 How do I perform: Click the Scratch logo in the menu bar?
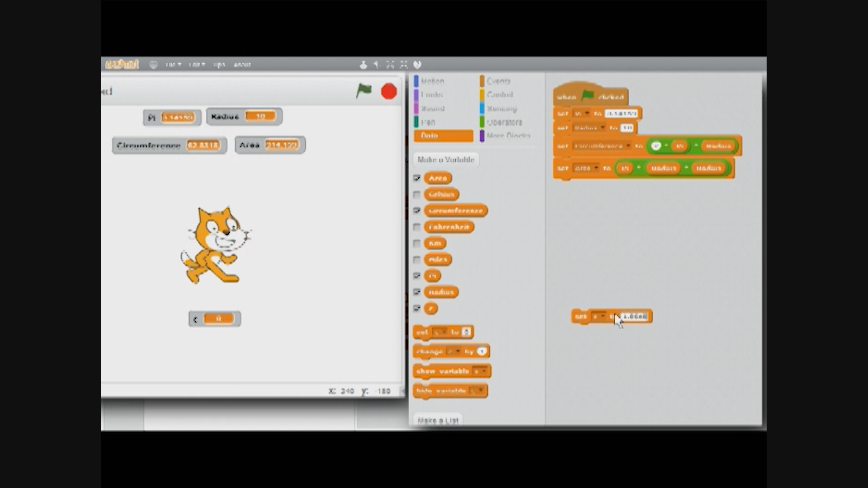tap(122, 65)
